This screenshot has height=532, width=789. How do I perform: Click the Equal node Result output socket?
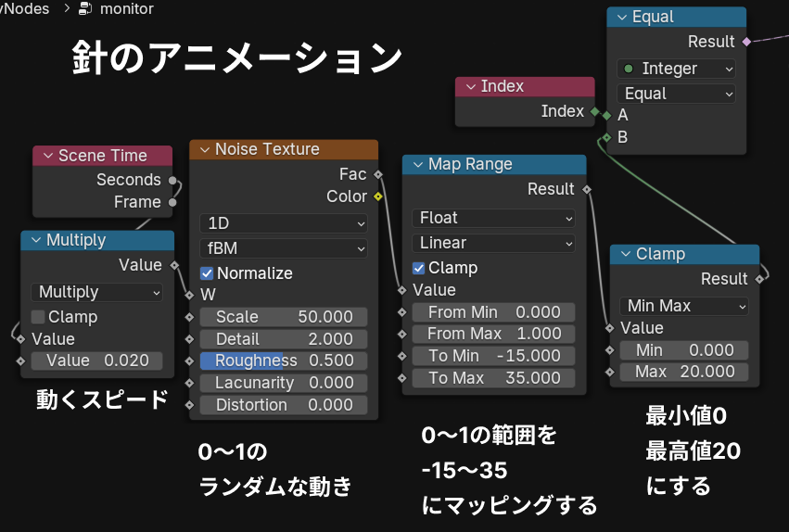point(746,42)
